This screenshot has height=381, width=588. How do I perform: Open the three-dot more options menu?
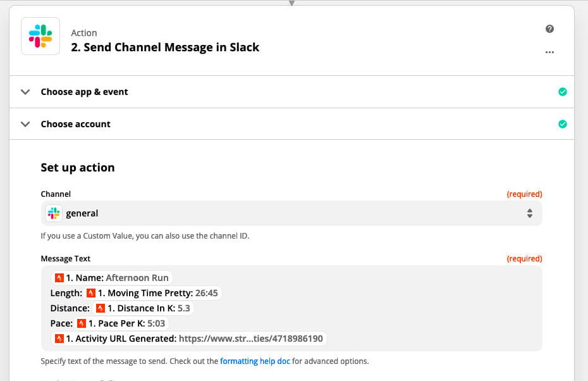549,52
